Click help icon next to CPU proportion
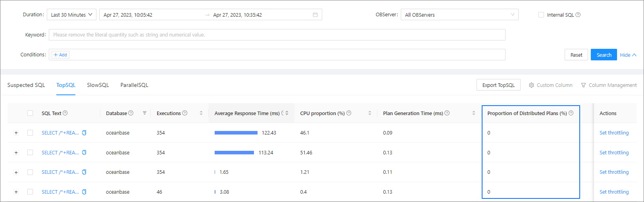 [x=349, y=113]
